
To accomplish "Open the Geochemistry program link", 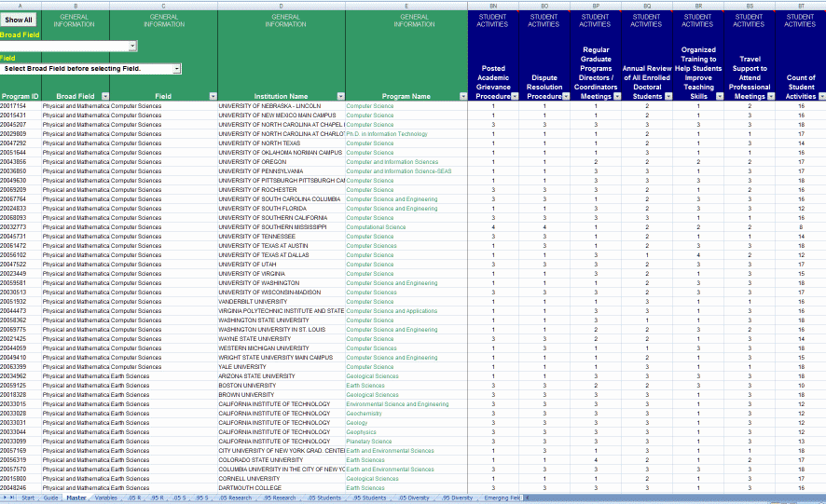I will (x=364, y=414).
